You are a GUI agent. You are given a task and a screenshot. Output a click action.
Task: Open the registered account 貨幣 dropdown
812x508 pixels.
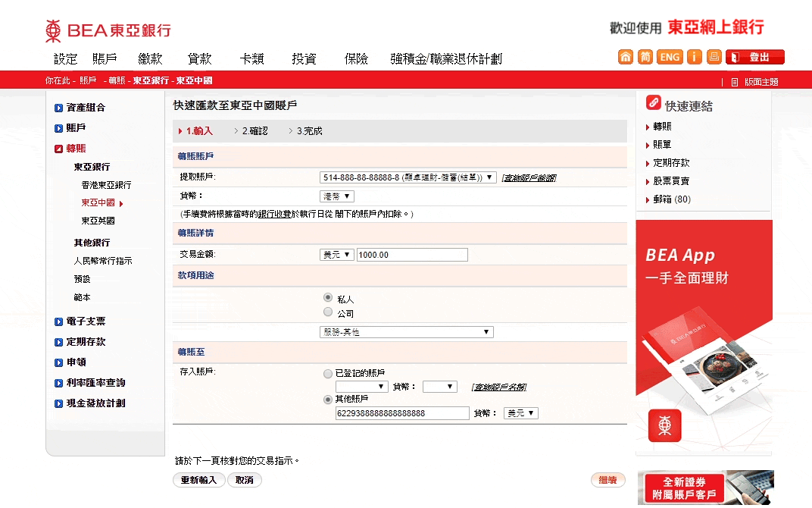tap(439, 387)
